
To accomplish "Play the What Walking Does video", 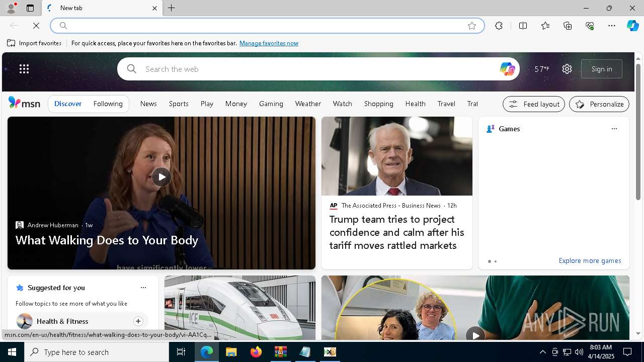I will [162, 177].
